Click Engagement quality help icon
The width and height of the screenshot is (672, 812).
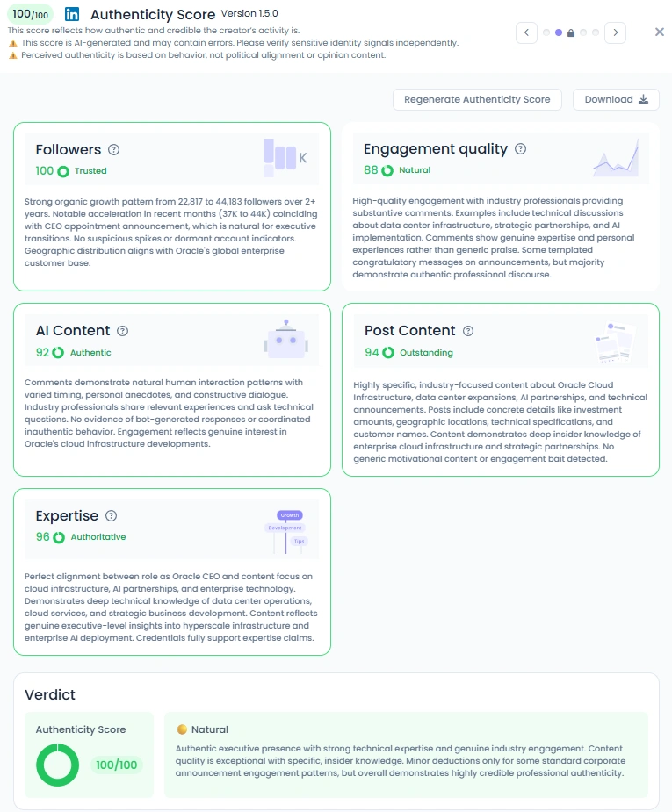click(x=520, y=149)
